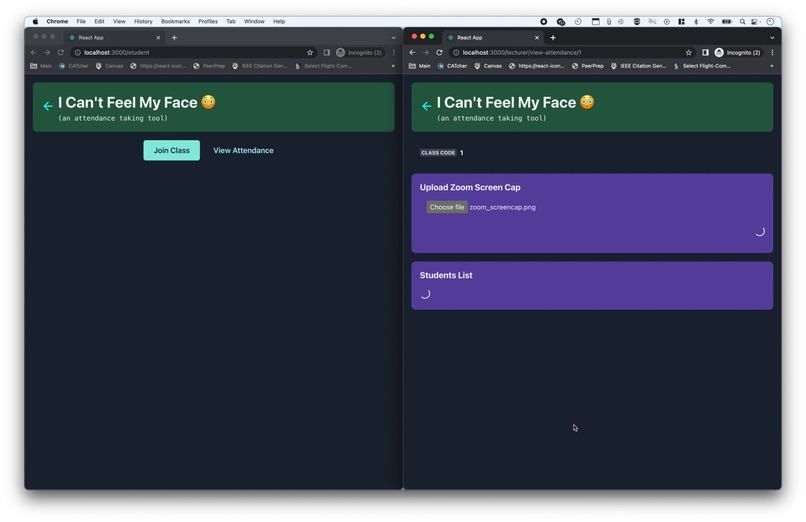This screenshot has width=806, height=522.
Task: Open the Bookmarks menu
Action: coord(175,22)
